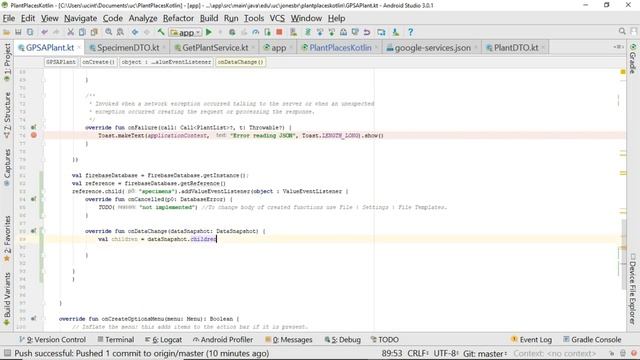Click the Cut scissors icon

point(70,32)
